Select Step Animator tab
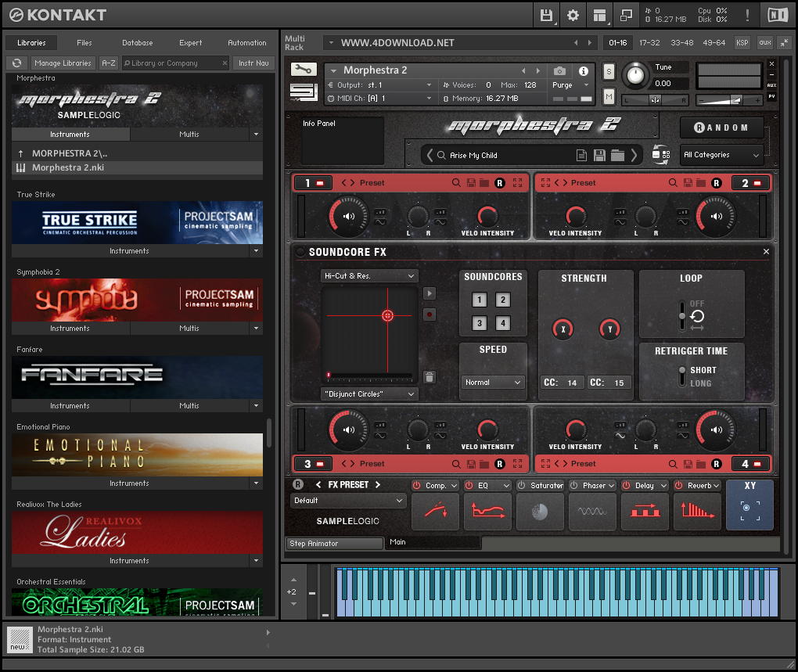The height and width of the screenshot is (672, 798). tap(335, 543)
